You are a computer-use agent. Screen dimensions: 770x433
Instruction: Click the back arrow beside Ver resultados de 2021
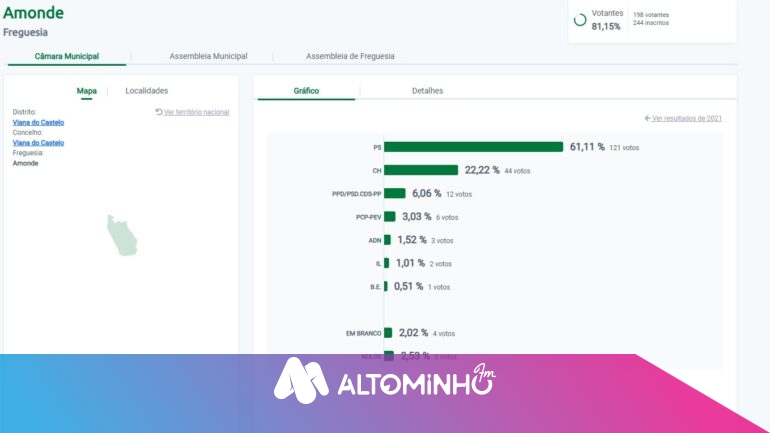[x=648, y=118]
